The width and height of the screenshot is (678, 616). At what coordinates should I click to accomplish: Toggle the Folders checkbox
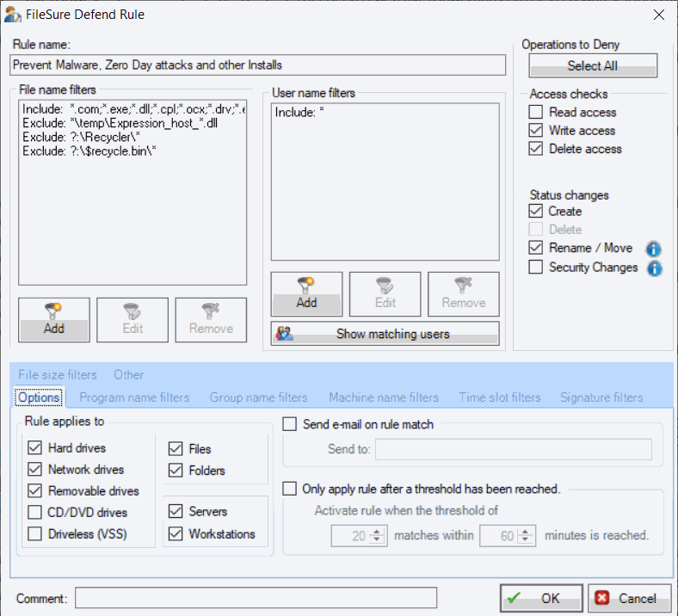176,471
